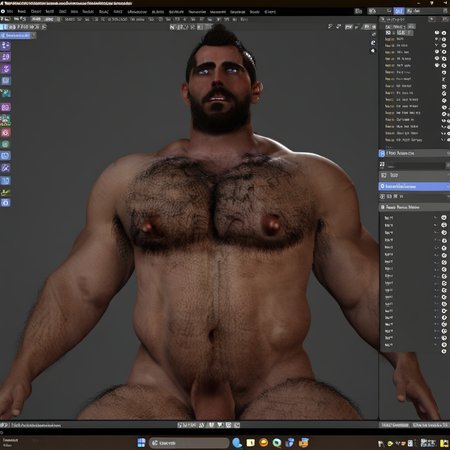
Task: Switch to the highlighted blue workspace tab at top right
Action: click(x=399, y=11)
